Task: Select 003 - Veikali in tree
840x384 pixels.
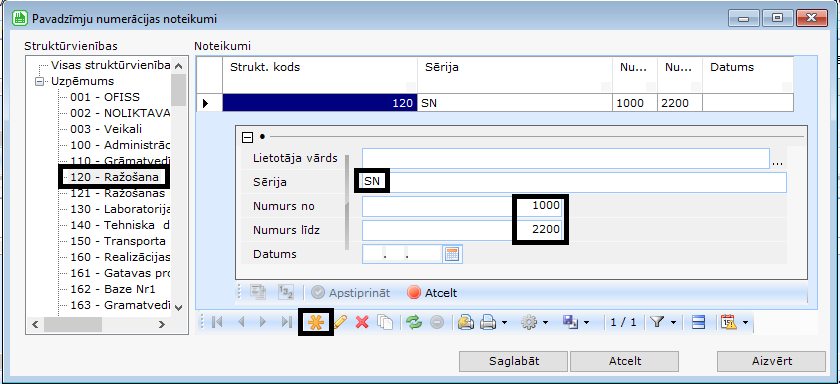Action: pos(106,129)
